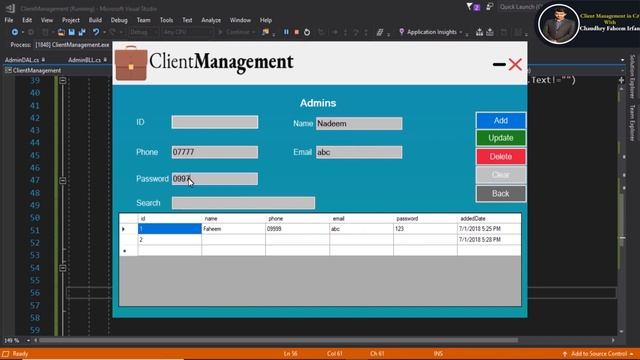Select the row header arrow for Faheem
The height and width of the screenshot is (360, 640).
pyautogui.click(x=129, y=229)
